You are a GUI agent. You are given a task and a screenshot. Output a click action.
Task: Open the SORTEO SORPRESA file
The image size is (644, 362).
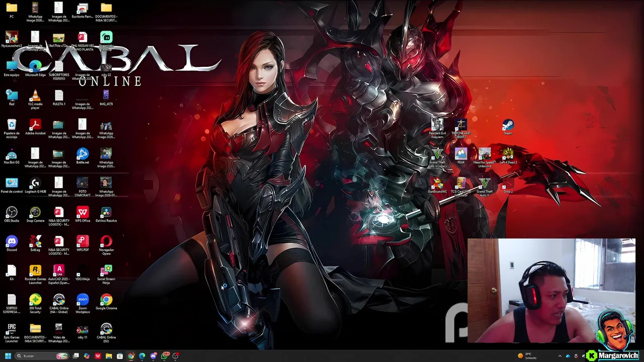pyautogui.click(x=12, y=304)
